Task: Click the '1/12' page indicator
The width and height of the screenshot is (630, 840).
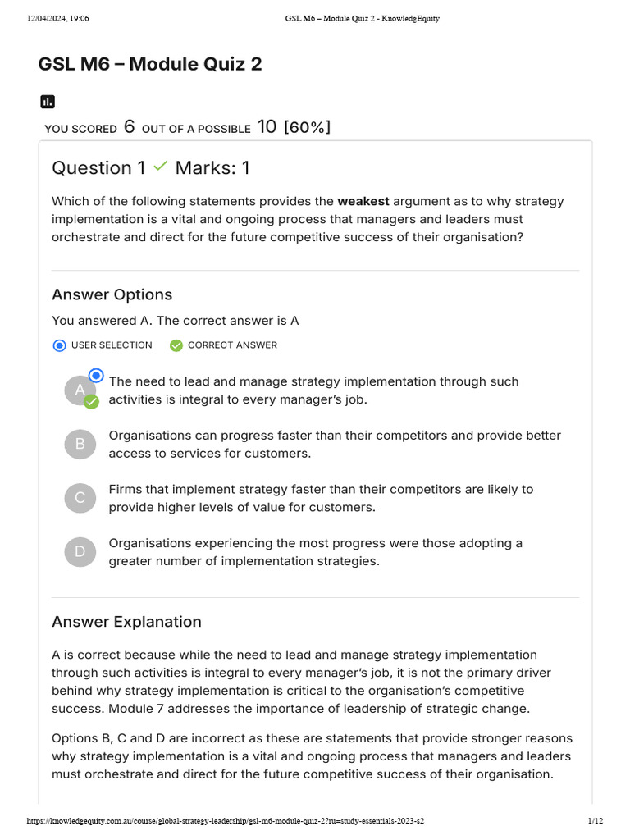Action: click(x=596, y=821)
